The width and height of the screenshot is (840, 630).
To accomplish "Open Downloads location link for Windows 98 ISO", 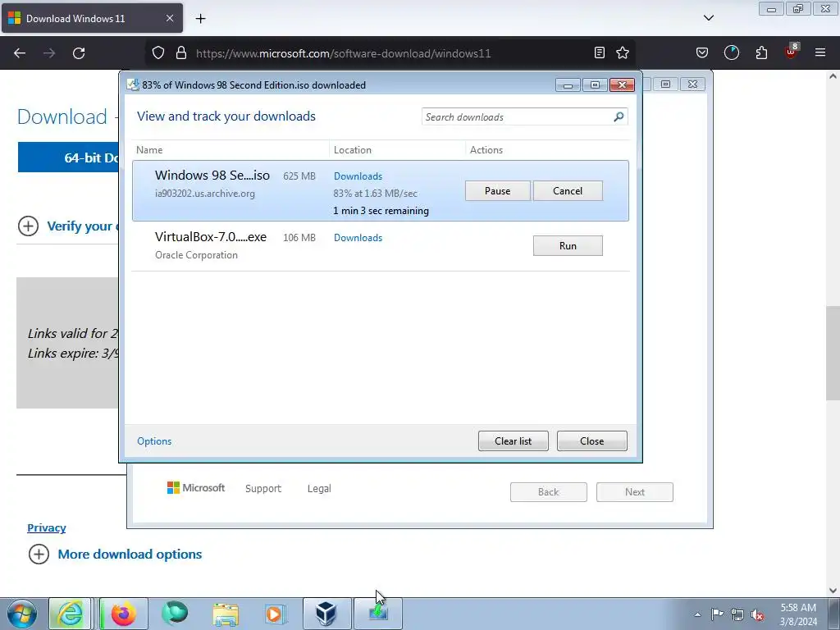I will 358,176.
